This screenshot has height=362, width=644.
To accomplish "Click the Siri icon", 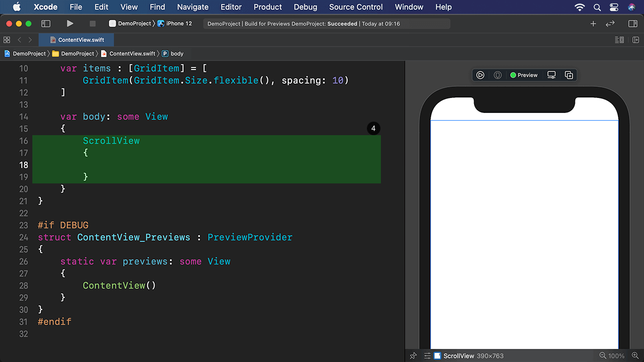I will [x=631, y=7].
